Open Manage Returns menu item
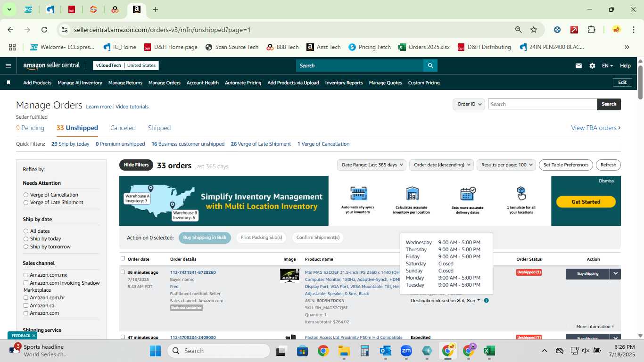Screen dimensions: 644x362 (x=125, y=82)
